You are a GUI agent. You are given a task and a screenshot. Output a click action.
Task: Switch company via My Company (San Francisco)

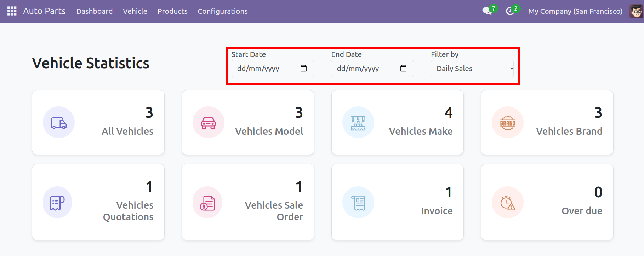tap(575, 11)
